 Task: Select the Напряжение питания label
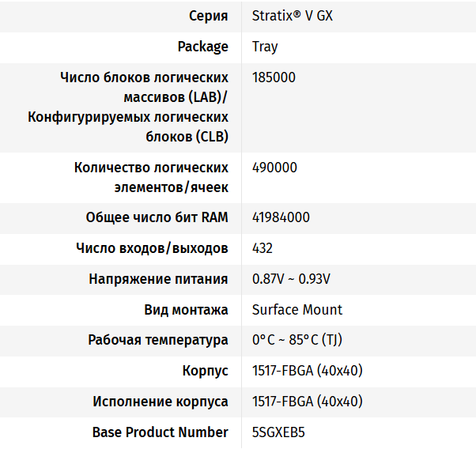click(158, 279)
